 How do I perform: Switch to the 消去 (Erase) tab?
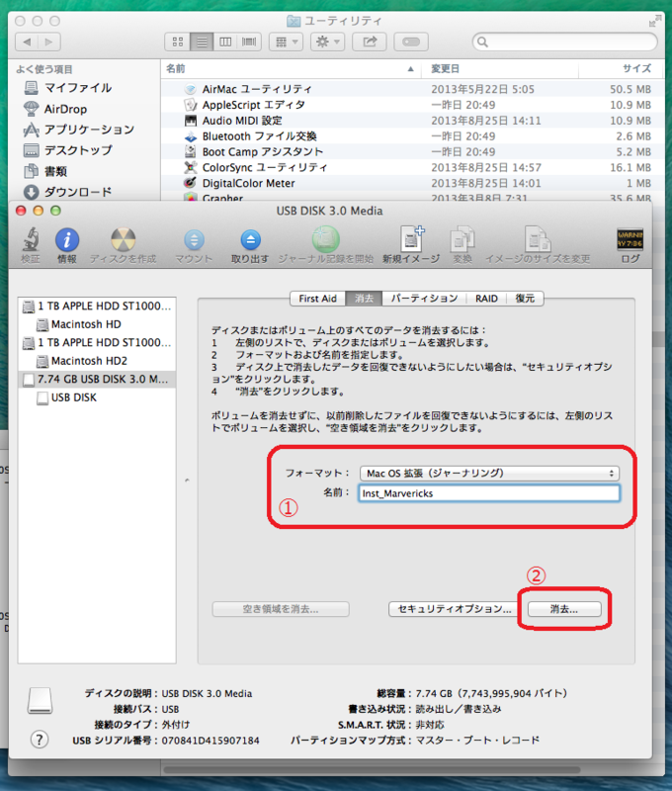click(x=364, y=299)
